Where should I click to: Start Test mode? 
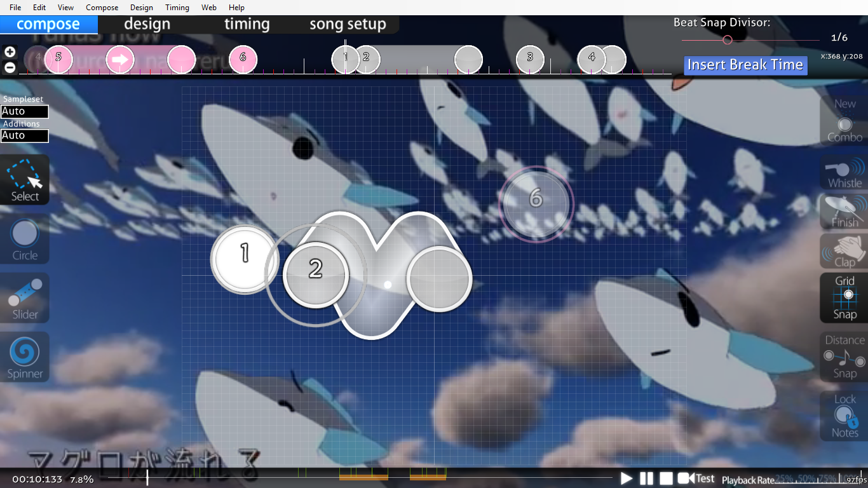[x=696, y=478]
